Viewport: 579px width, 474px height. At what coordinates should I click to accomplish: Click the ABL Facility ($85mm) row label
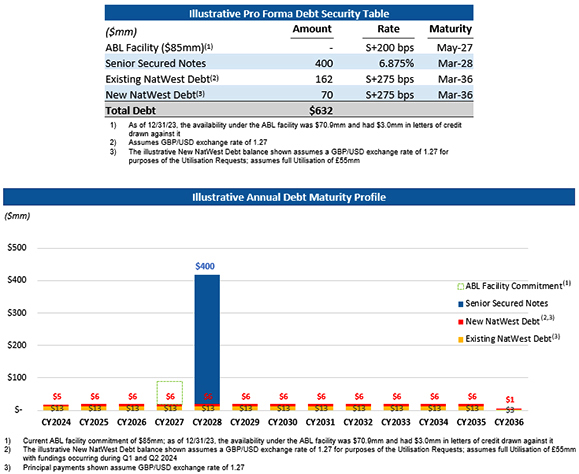[159, 48]
